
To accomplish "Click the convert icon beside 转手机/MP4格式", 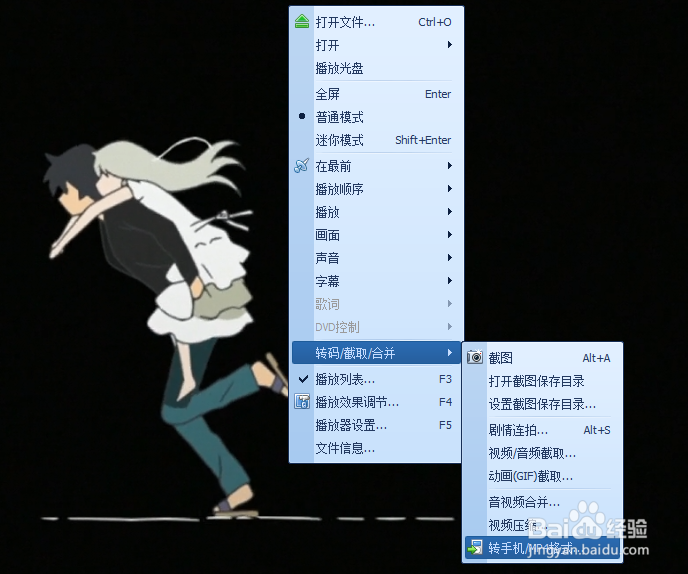I will (475, 548).
